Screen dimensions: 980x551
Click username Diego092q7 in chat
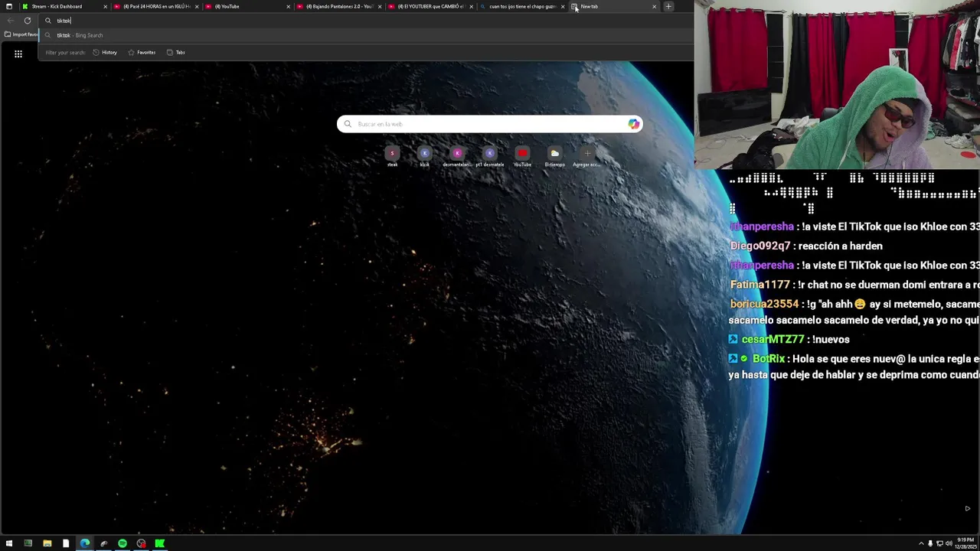tap(760, 246)
